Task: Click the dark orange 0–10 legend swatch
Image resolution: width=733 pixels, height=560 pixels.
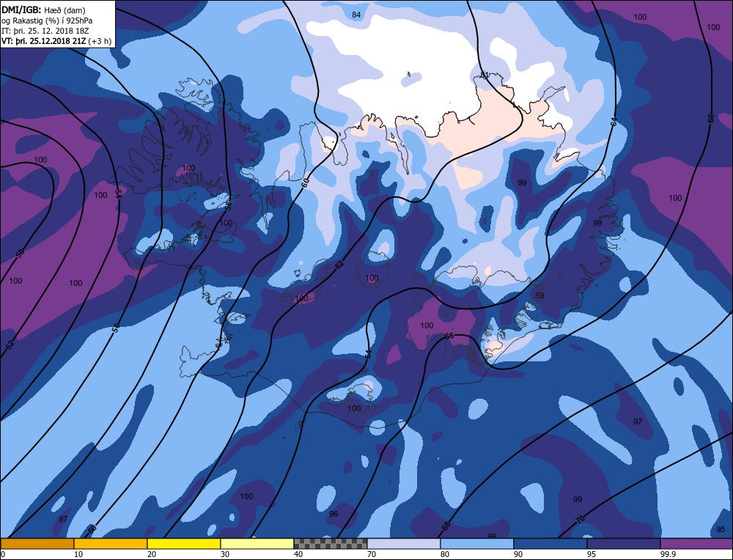Action: [x=37, y=544]
